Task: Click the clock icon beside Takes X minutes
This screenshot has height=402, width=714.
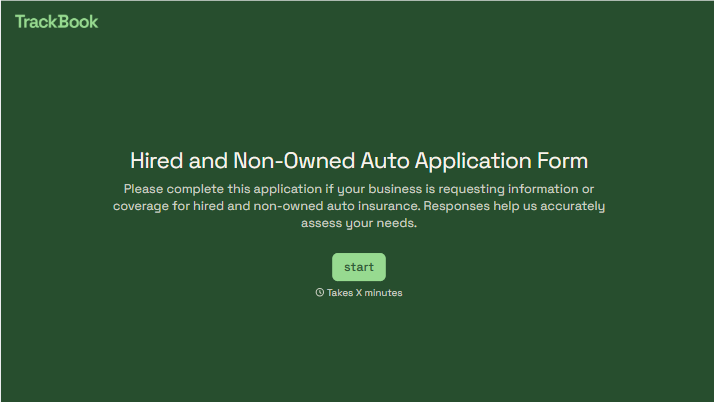Action: (x=320, y=292)
